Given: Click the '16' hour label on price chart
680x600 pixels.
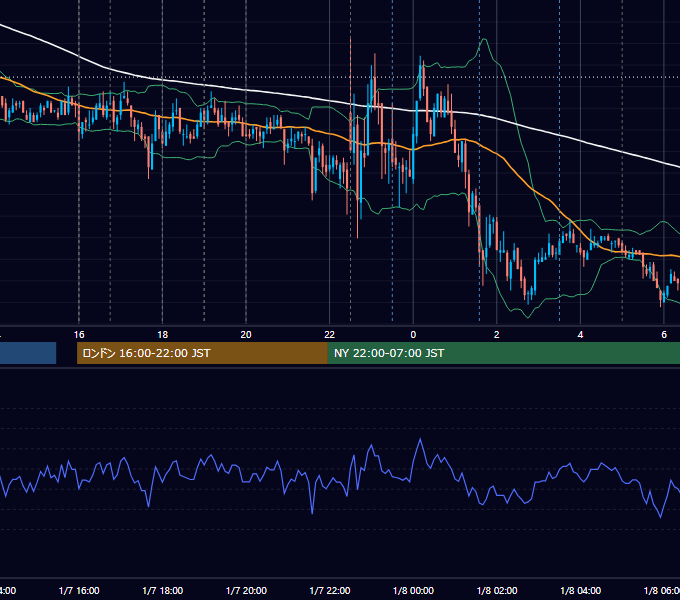Looking at the screenshot, I should click(x=79, y=335).
